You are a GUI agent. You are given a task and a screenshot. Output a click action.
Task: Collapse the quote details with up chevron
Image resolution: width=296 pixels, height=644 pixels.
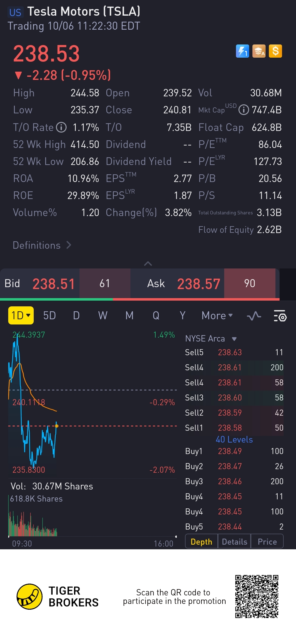(x=148, y=264)
